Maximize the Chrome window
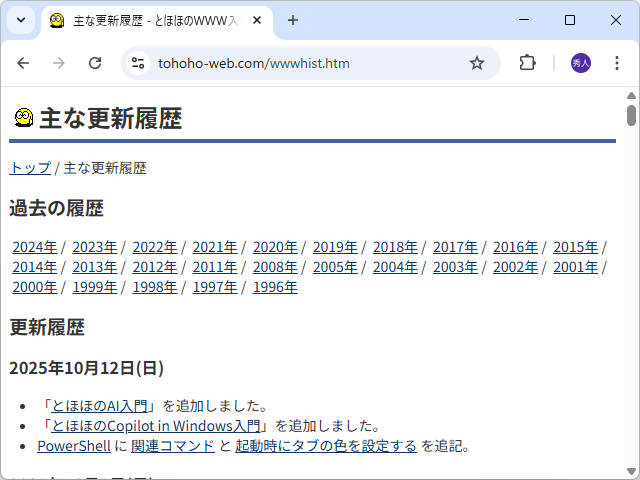 click(570, 20)
